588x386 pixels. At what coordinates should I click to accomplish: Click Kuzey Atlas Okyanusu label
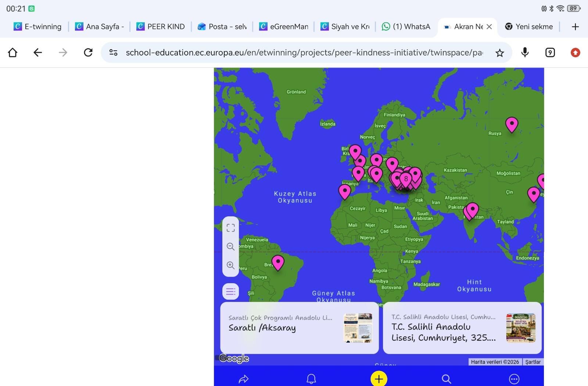click(295, 197)
